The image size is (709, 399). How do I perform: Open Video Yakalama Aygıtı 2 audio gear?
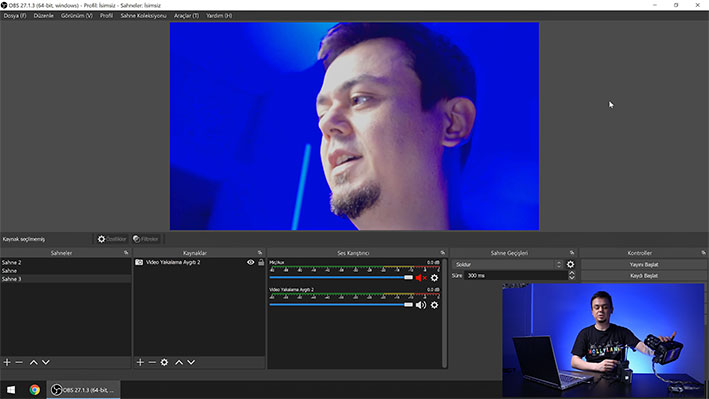[435, 305]
